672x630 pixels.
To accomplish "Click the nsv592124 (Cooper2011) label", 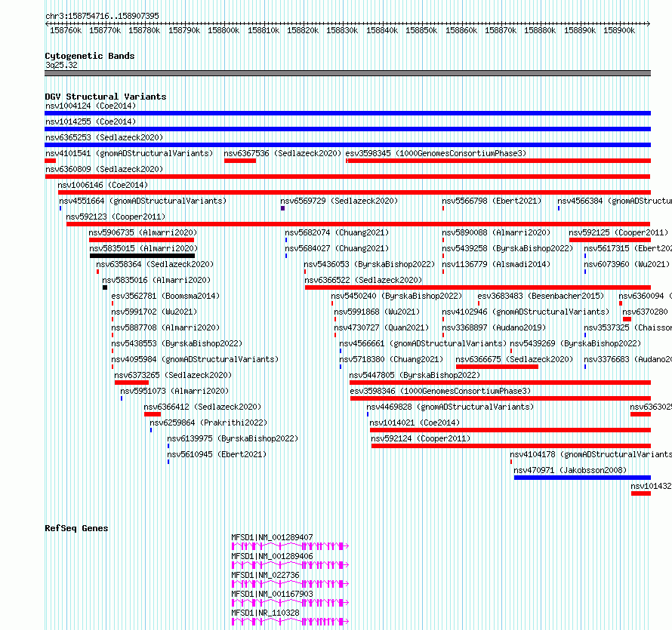I will (x=421, y=438).
